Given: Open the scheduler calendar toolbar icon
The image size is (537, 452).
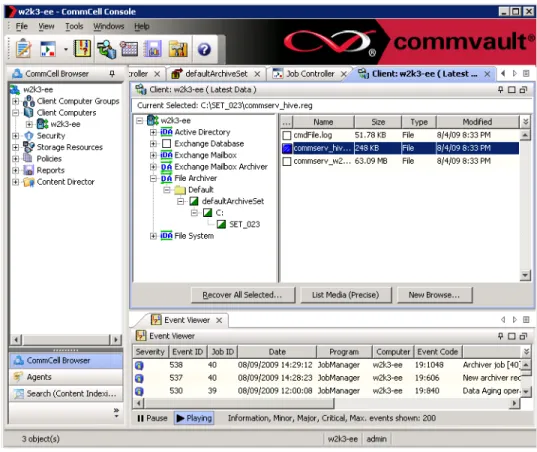Looking at the screenshot, I should coord(129,50).
